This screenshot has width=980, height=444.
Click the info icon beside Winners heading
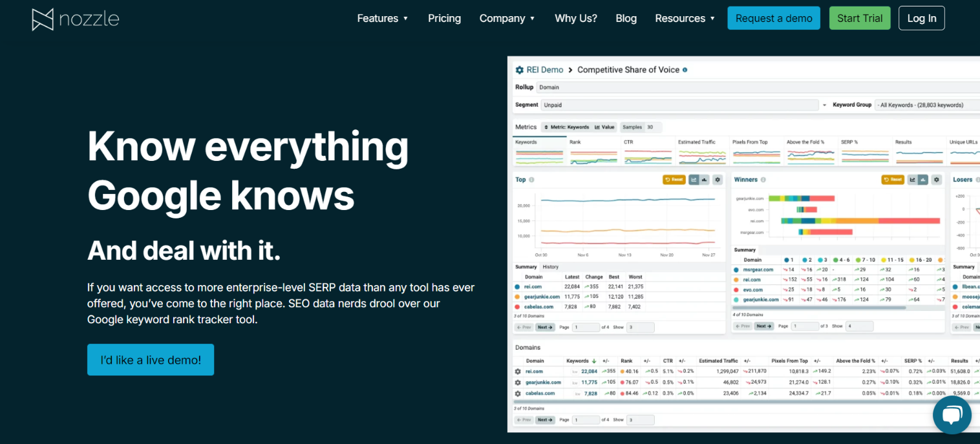pyautogui.click(x=763, y=180)
